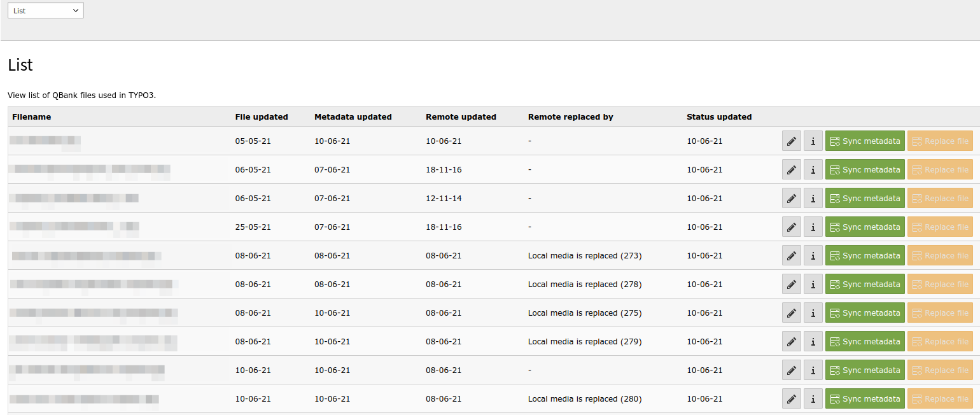Edit the file updated 05-05-21 with pencil icon
This screenshot has width=980, height=415.
point(792,141)
